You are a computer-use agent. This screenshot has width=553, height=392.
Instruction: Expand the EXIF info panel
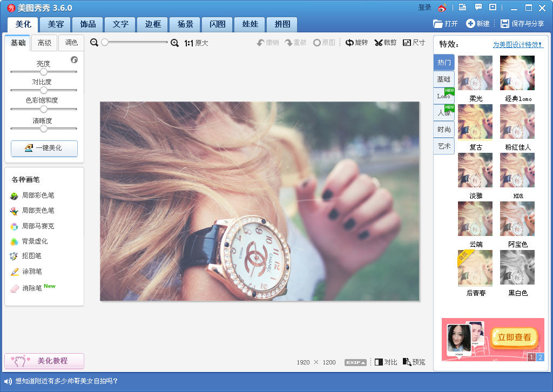click(355, 362)
